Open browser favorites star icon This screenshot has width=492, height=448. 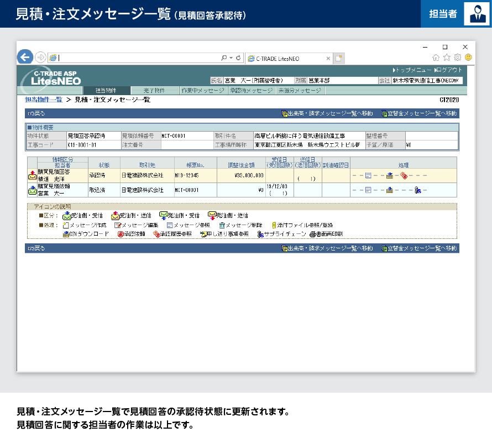coord(447,58)
